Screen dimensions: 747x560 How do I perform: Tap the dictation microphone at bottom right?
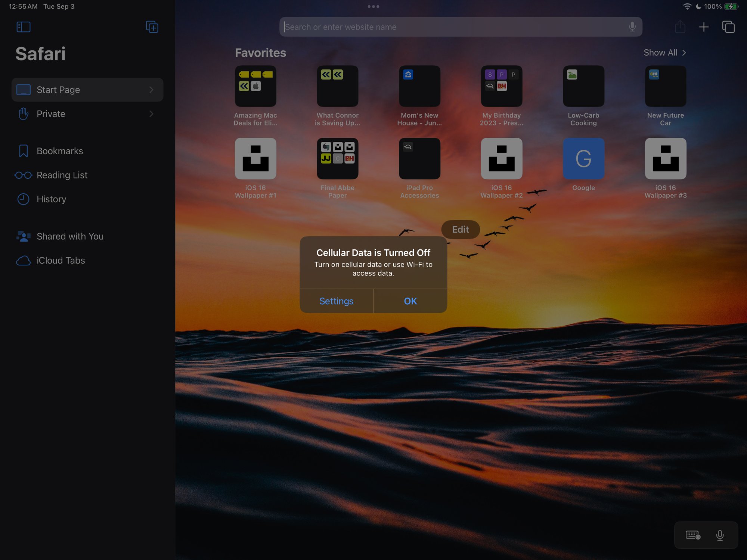coord(720,535)
